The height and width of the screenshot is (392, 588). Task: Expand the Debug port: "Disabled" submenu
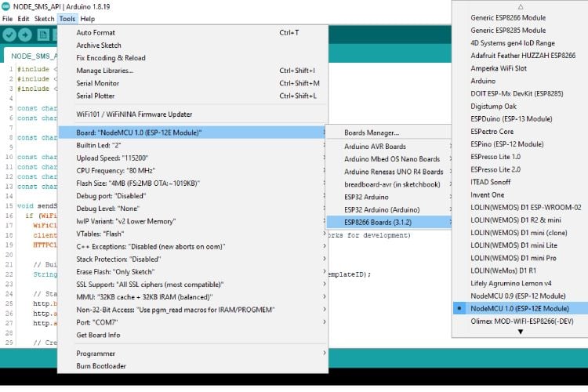pyautogui.click(x=193, y=196)
